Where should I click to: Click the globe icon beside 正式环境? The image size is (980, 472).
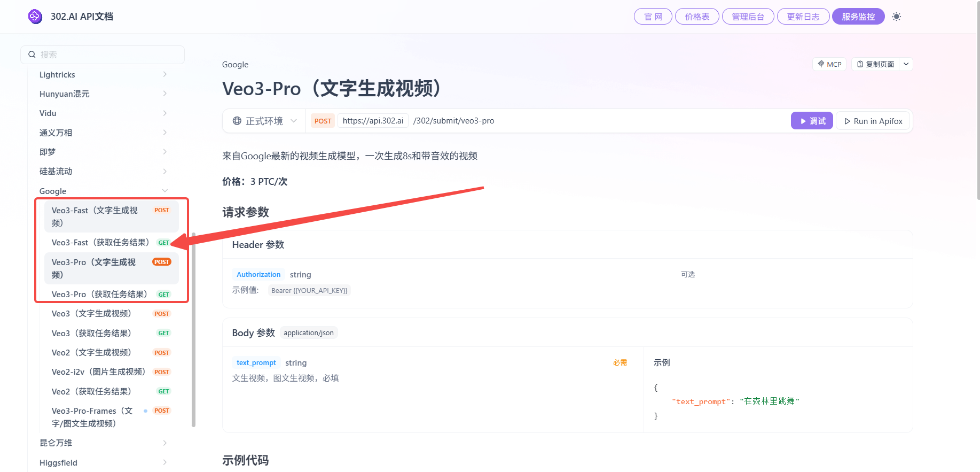point(237,121)
